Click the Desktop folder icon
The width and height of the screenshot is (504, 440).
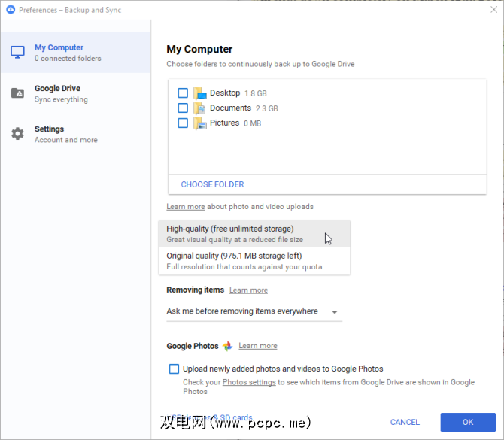pyautogui.click(x=199, y=93)
